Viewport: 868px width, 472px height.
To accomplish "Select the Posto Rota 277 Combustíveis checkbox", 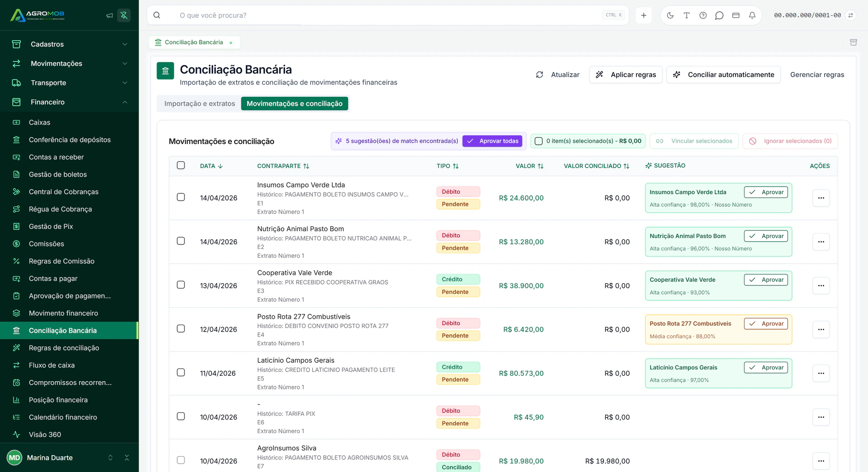I will pyautogui.click(x=181, y=328).
